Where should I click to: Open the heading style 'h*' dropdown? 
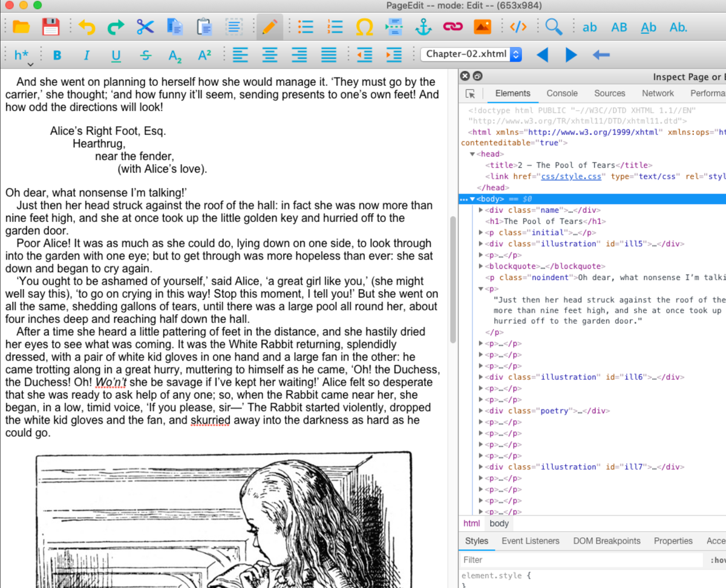[22, 56]
